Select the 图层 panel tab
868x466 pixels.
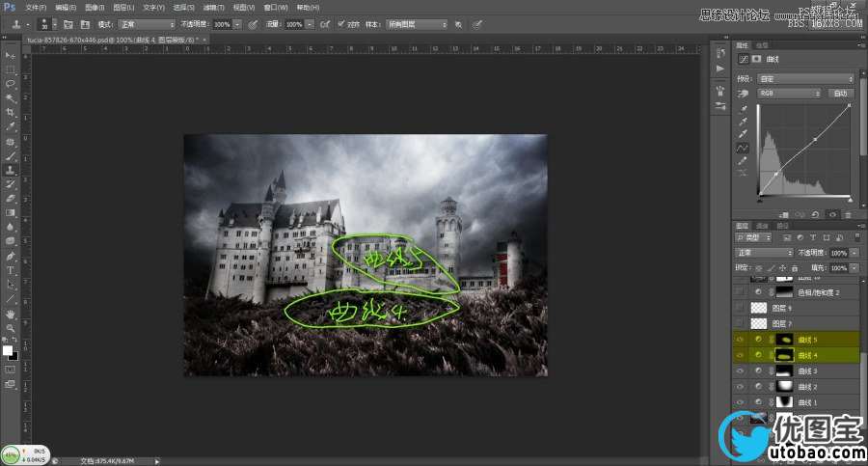742,226
